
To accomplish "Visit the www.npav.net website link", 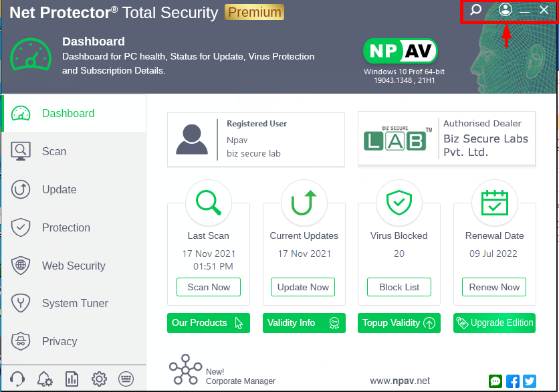I will (400, 381).
